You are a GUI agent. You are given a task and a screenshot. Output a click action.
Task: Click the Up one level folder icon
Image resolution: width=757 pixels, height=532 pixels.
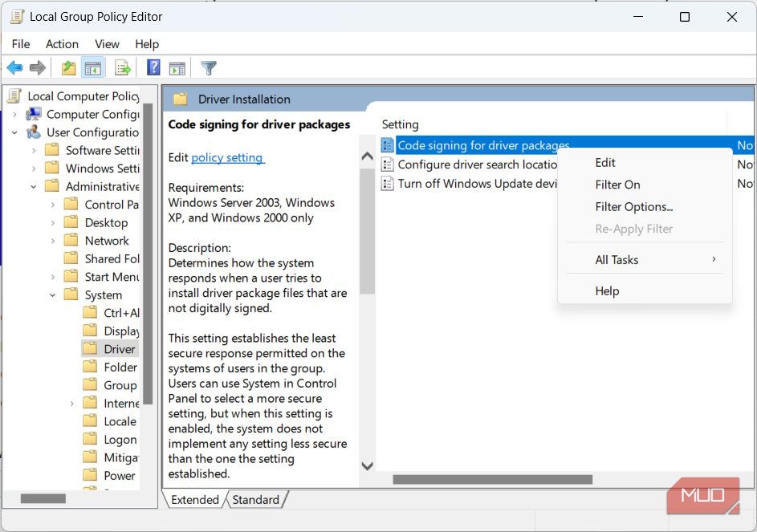coord(69,68)
